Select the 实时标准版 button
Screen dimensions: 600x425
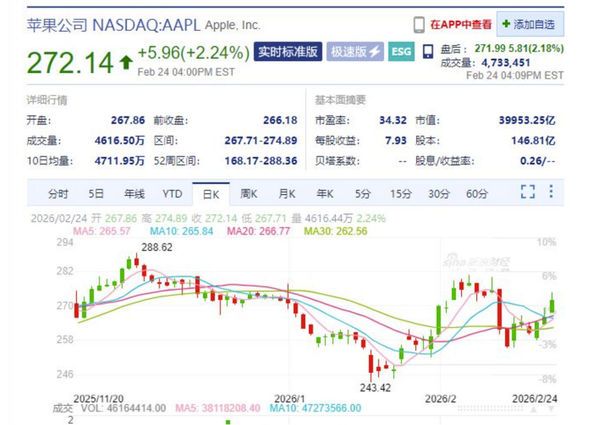pyautogui.click(x=288, y=51)
